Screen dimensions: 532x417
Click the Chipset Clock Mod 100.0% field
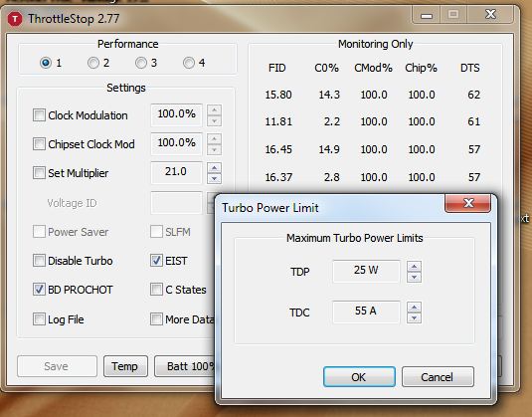(x=176, y=144)
